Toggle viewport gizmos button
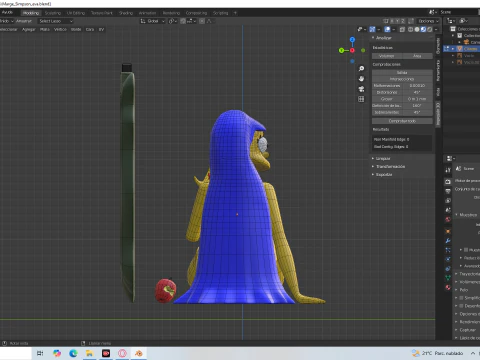 pyautogui.click(x=372, y=29)
